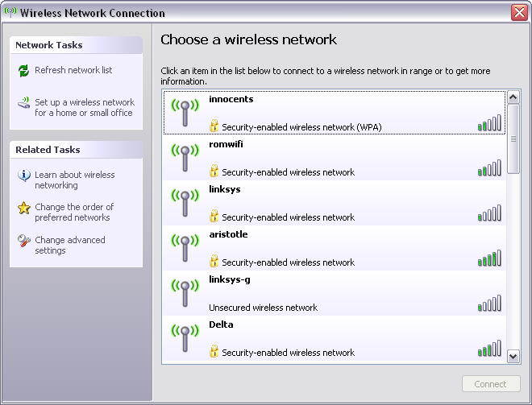Click the Refresh network list icon
532x405 pixels.
(23, 71)
